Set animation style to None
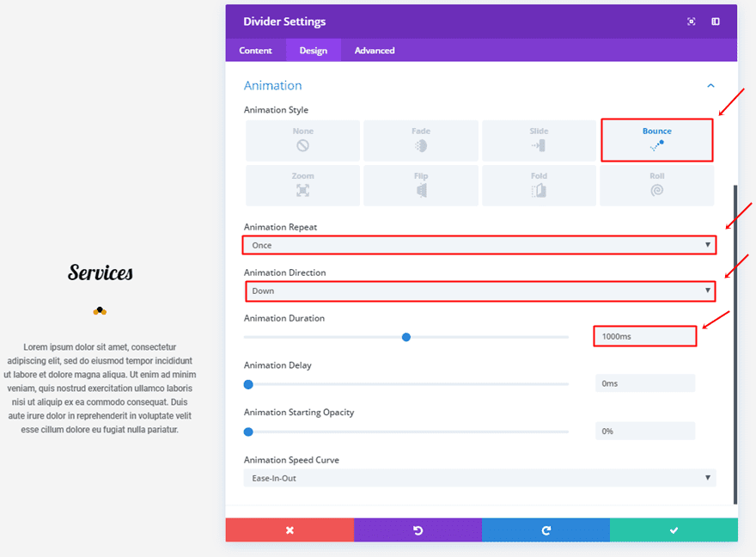 point(302,140)
